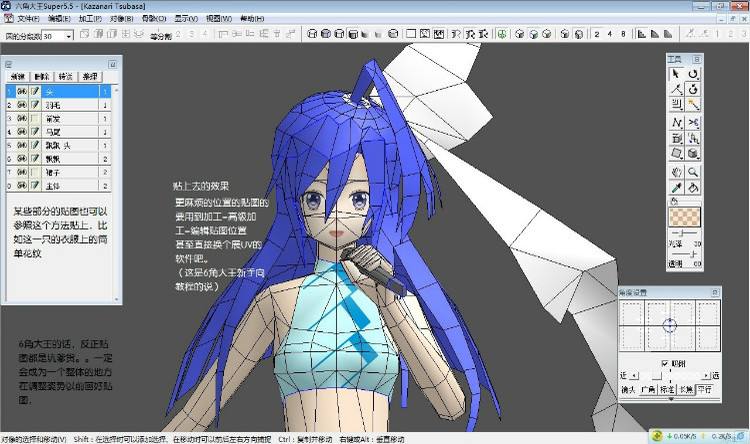Set subdivision level 4 in toolbar
Screen dimensions: 750x444
point(609,34)
